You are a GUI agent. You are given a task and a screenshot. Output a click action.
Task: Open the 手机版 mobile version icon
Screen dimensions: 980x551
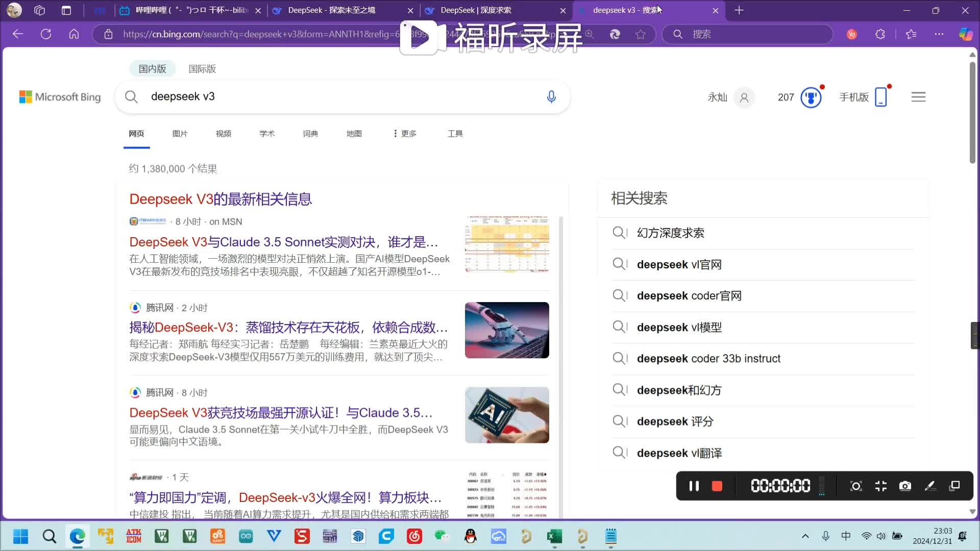pyautogui.click(x=881, y=97)
